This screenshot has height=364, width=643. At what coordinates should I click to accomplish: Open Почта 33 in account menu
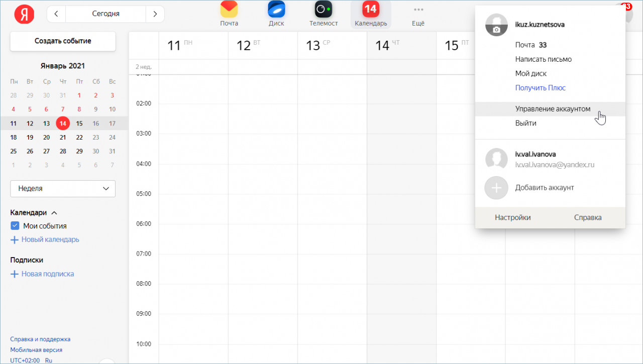pyautogui.click(x=531, y=45)
